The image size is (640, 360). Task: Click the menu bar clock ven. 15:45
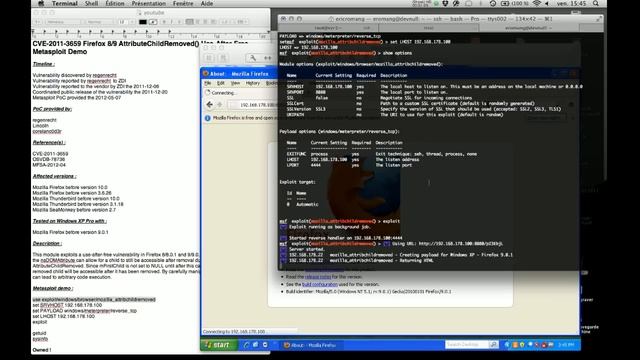tap(571, 4)
